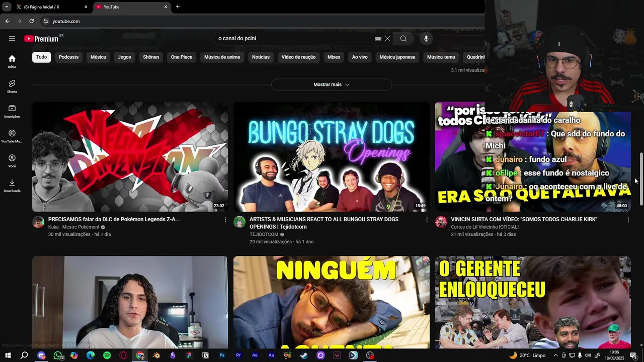The height and width of the screenshot is (362, 644).
Task: Play the Bungo Stray Dogs Openings thumbnail
Action: [332, 157]
